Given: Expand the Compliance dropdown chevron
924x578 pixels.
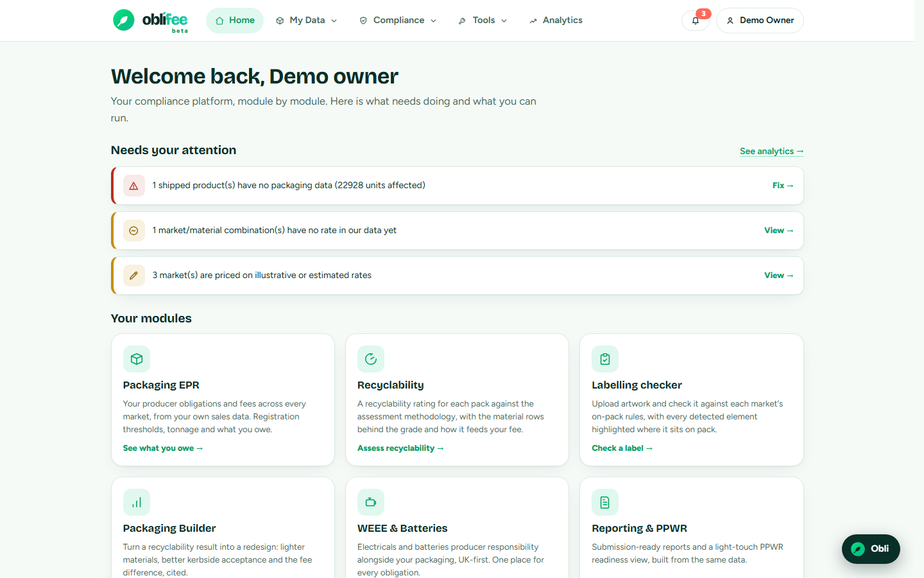Looking at the screenshot, I should (433, 21).
